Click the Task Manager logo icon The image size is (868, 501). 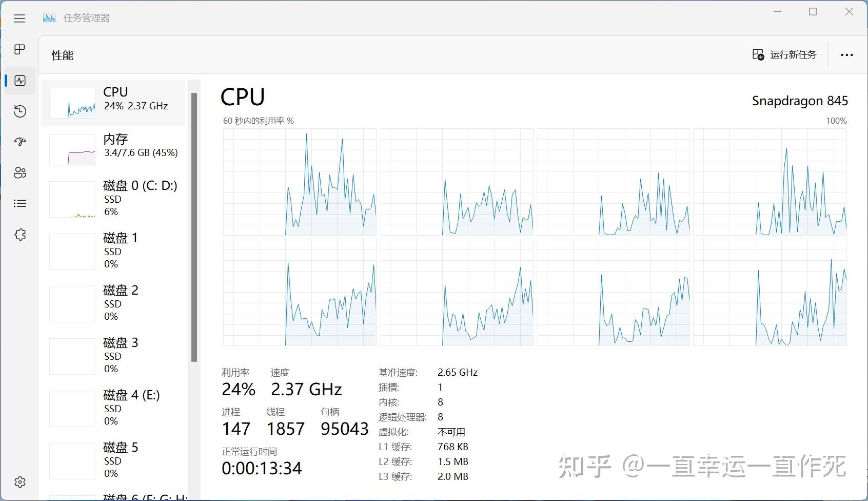(x=49, y=17)
